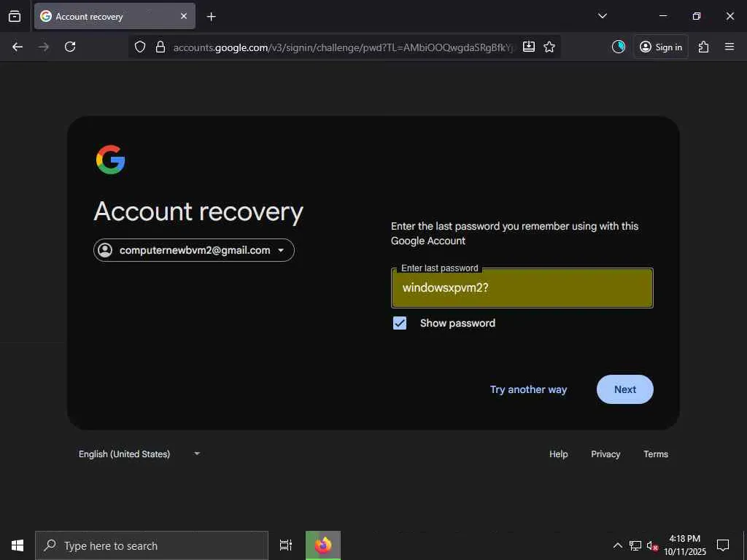Click the accounts.google.com address bar

344,47
